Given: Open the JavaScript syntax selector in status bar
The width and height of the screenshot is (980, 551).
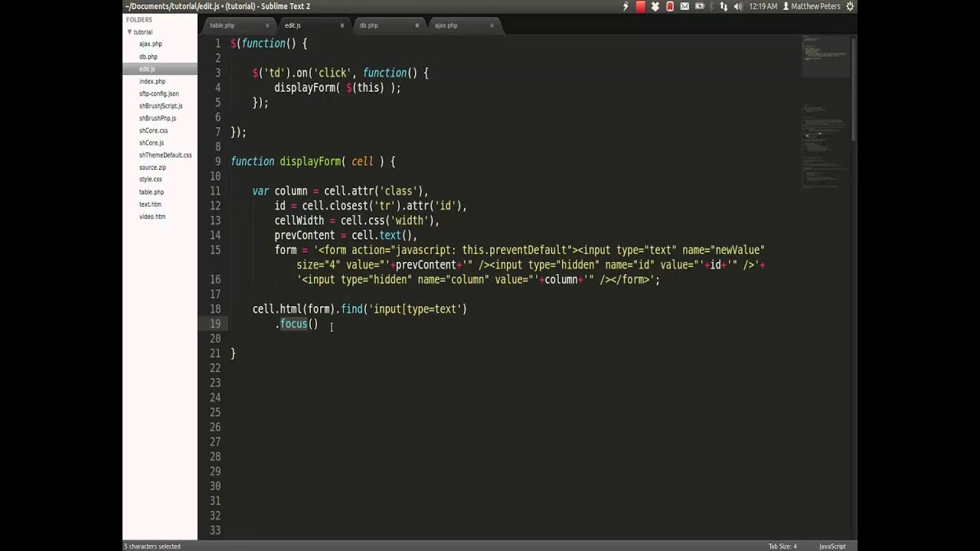Looking at the screenshot, I should click(832, 546).
